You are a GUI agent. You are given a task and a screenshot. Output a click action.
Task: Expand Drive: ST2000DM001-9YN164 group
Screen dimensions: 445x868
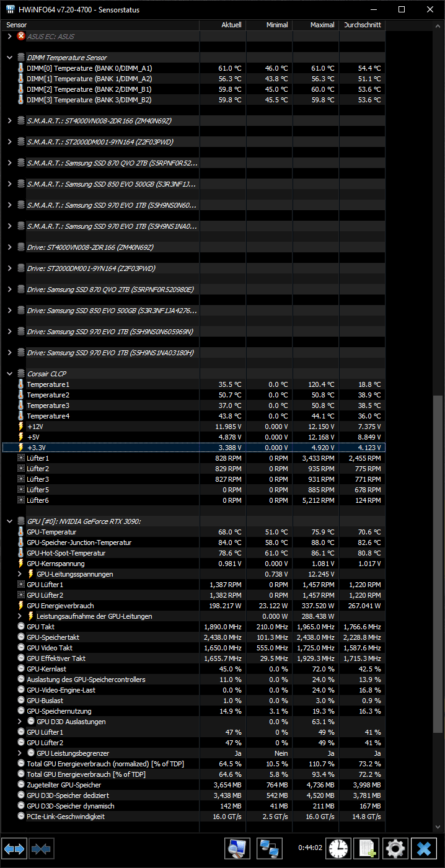[9, 268]
